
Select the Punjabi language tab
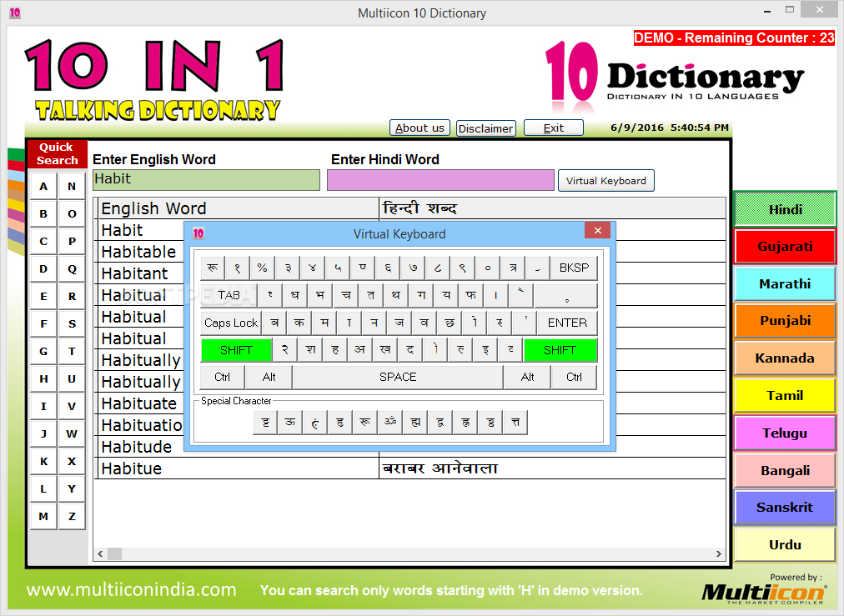tap(785, 321)
